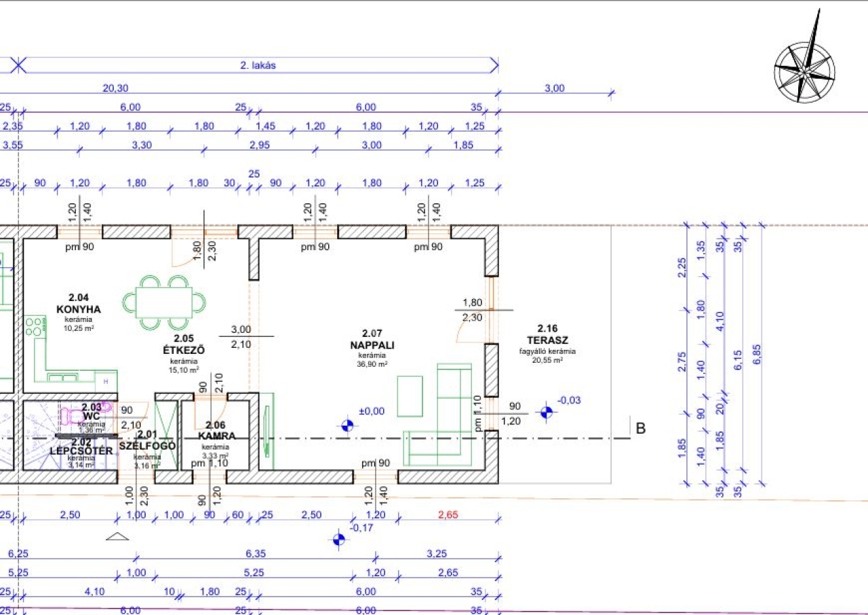This screenshot has width=868, height=615.
Task: Select the ±0,00 floor level marker
Action: point(347,426)
